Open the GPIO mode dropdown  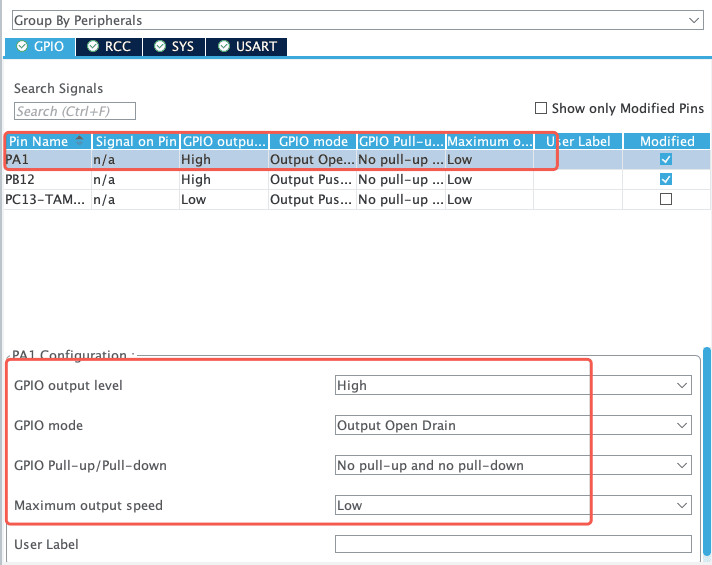click(513, 425)
